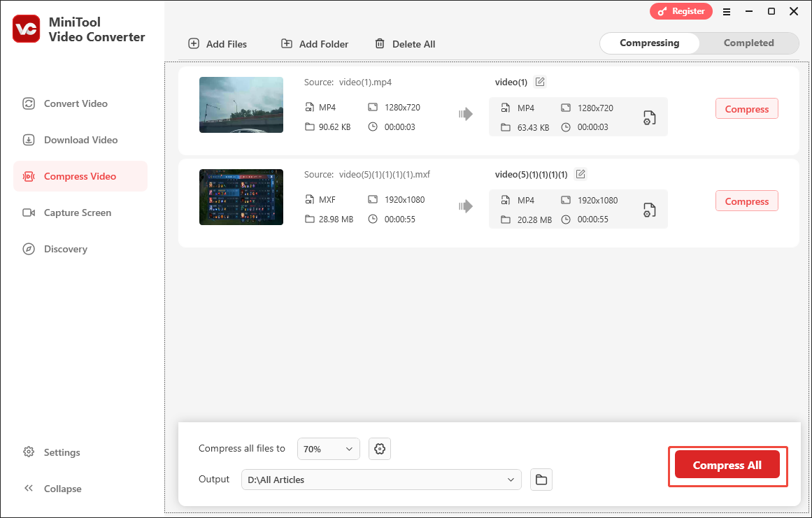The image size is (812, 518).
Task: Switch to the Completed tab
Action: [749, 43]
